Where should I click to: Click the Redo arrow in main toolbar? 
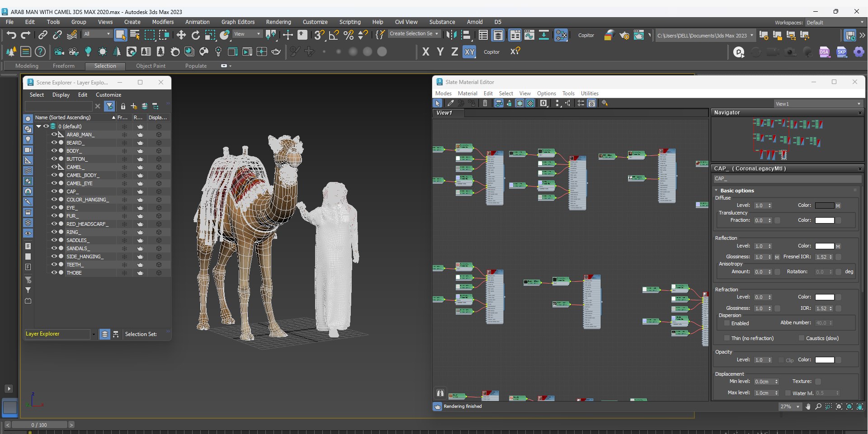26,35
